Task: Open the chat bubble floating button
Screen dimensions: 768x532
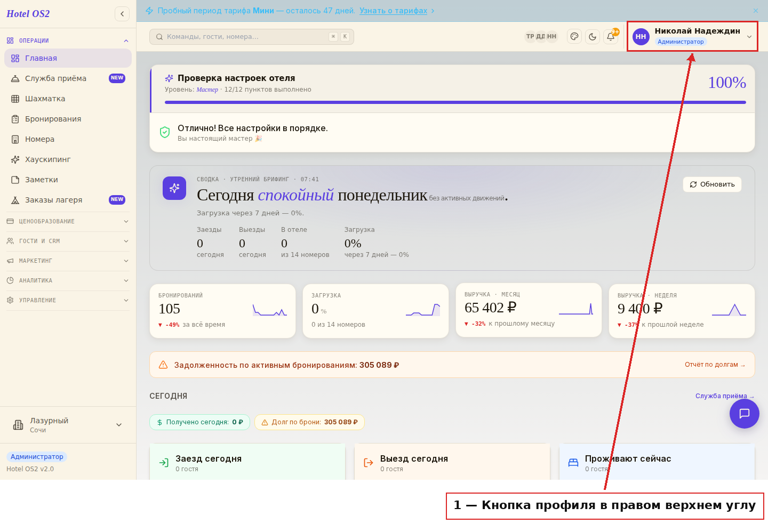Action: 745,413
